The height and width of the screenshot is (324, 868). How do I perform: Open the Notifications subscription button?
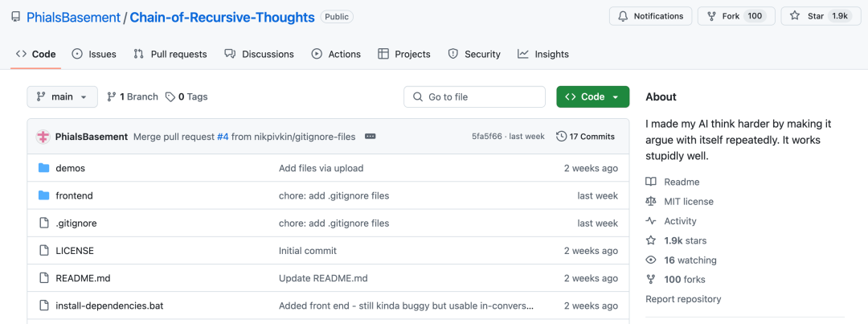(x=650, y=16)
